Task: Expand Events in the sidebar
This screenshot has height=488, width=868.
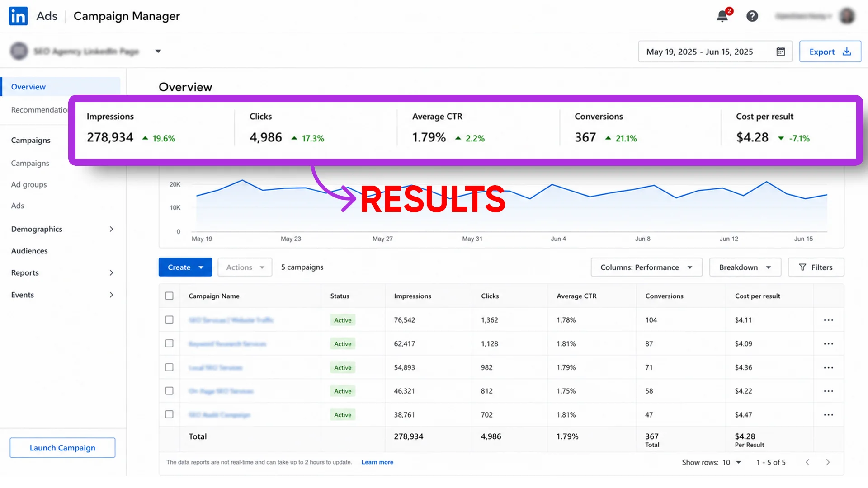Action: (x=111, y=295)
